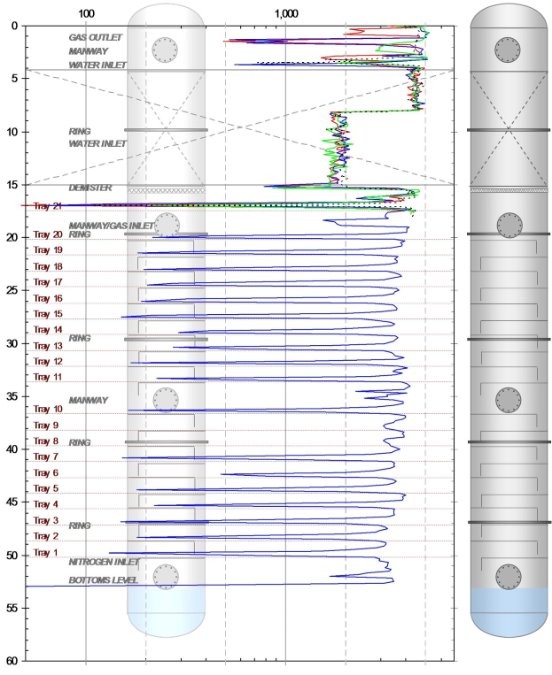552x675 pixels.
Task: Click the 1,000 x-axis label
Action: (286, 14)
